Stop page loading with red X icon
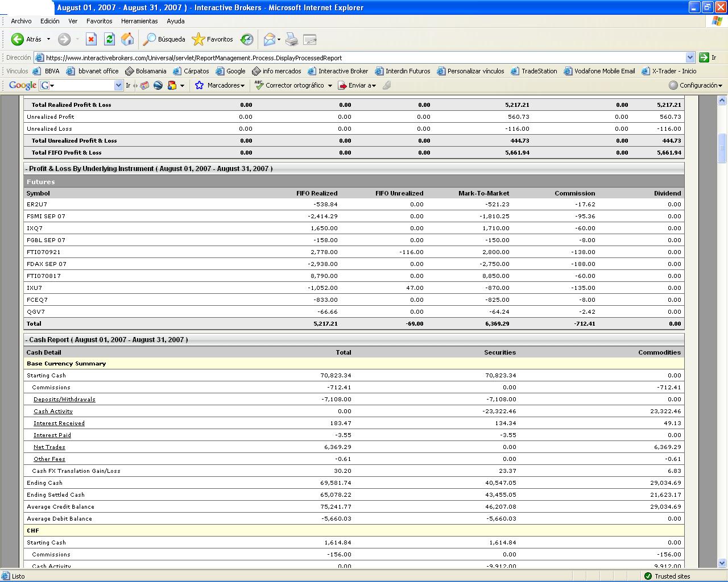 point(91,39)
